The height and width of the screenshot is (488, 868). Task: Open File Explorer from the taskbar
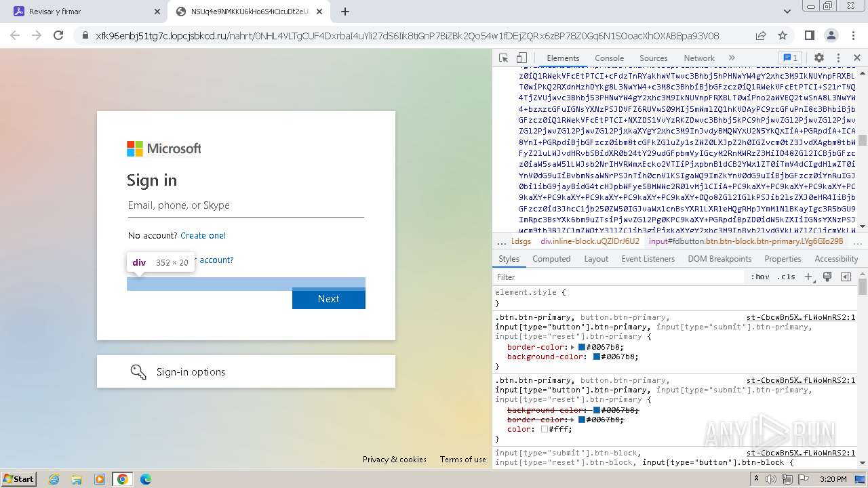tap(77, 479)
